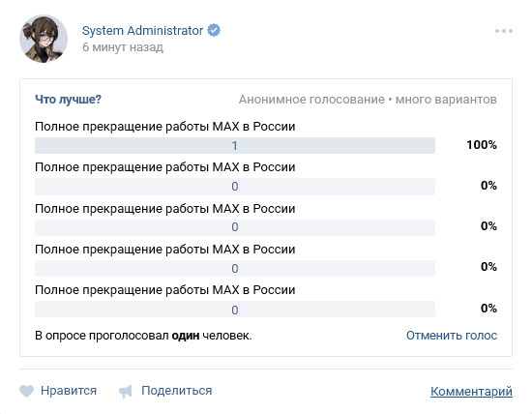The height and width of the screenshot is (414, 532).
Task: Click the blue verified checkmark badge
Action: (x=214, y=30)
